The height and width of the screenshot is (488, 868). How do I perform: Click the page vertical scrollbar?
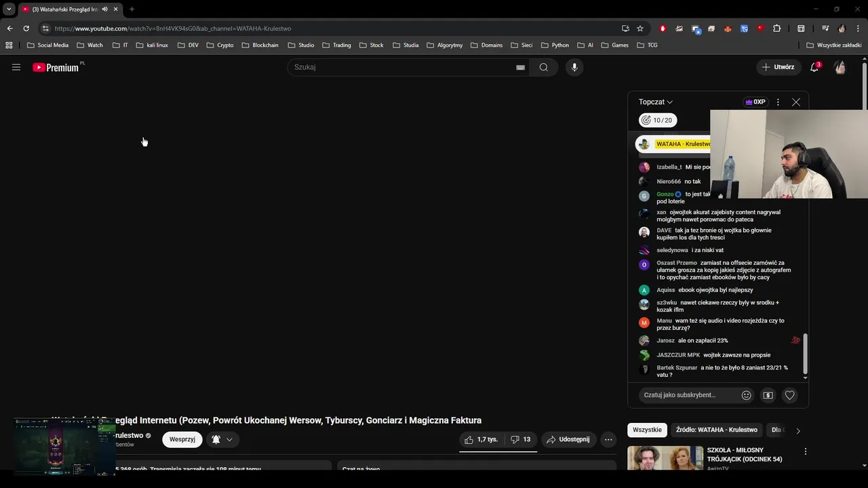[864, 85]
